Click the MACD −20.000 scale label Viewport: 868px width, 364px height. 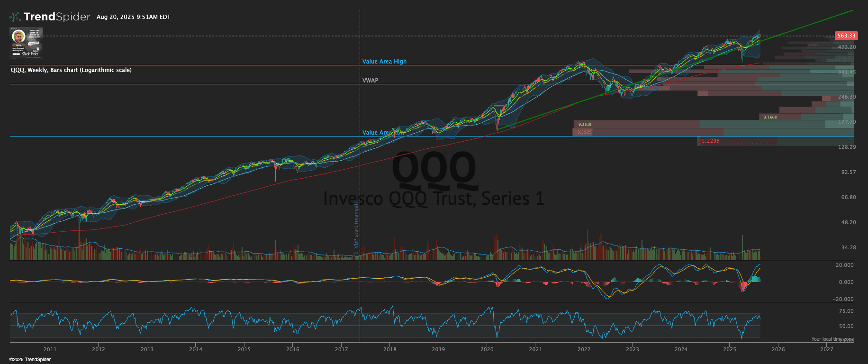pos(843,299)
